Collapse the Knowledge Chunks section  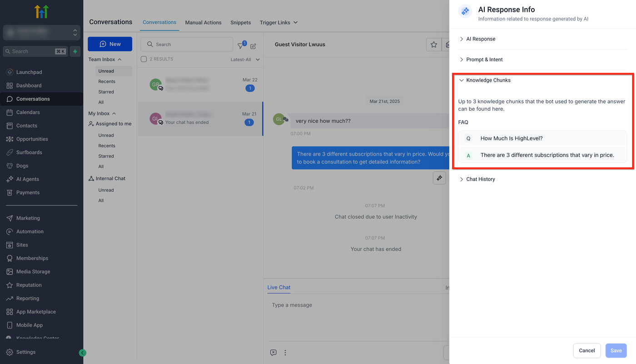tap(488, 80)
